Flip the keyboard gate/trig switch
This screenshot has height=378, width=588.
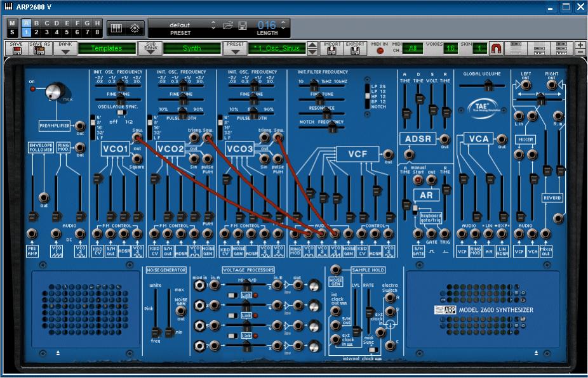pyautogui.click(x=415, y=209)
